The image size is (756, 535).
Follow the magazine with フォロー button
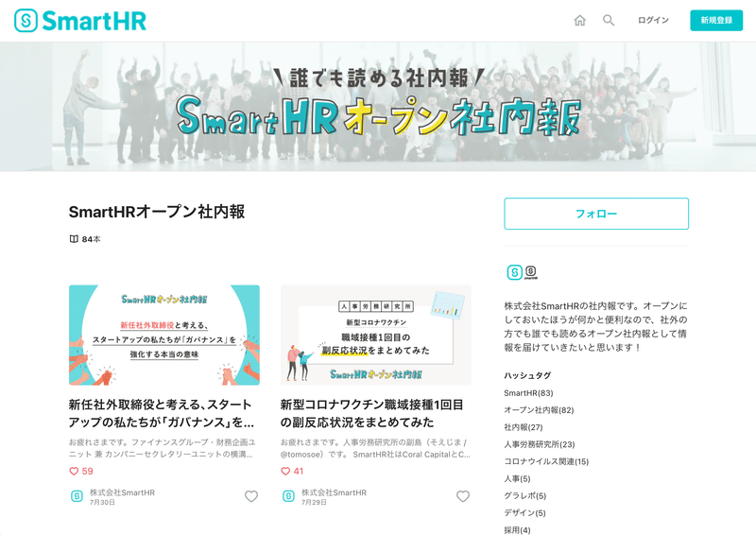(x=596, y=214)
